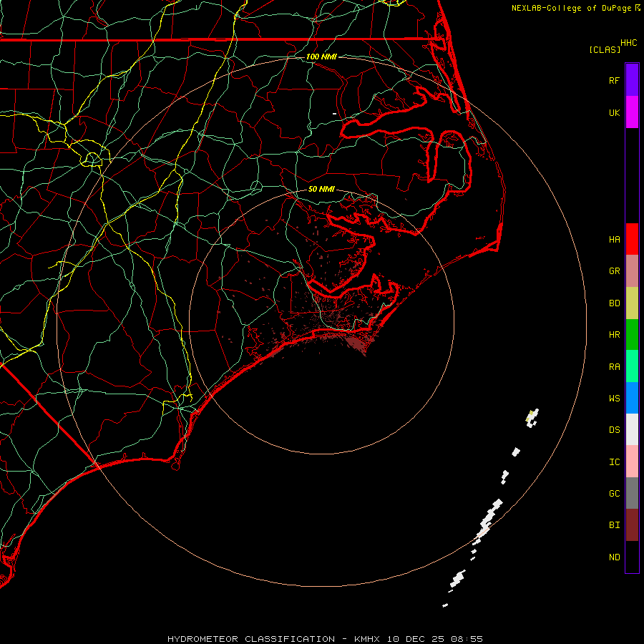This screenshot has width=644, height=644.
Task: Pick the WS blue legend swatch
Action: tap(632, 398)
